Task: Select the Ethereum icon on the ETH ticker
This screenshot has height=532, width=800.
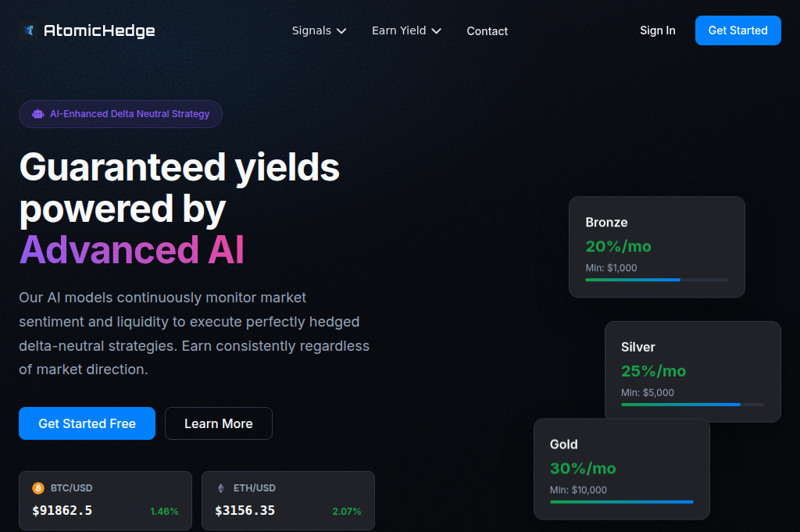Action: [x=220, y=487]
